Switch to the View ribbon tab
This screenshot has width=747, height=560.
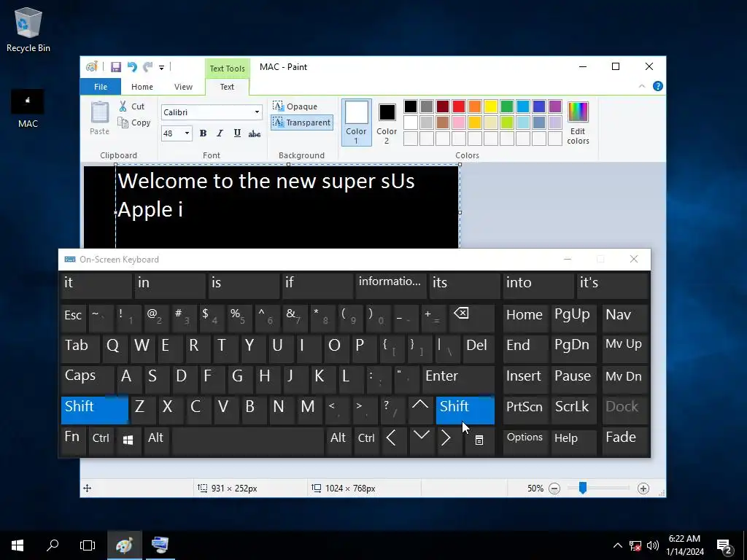[183, 87]
